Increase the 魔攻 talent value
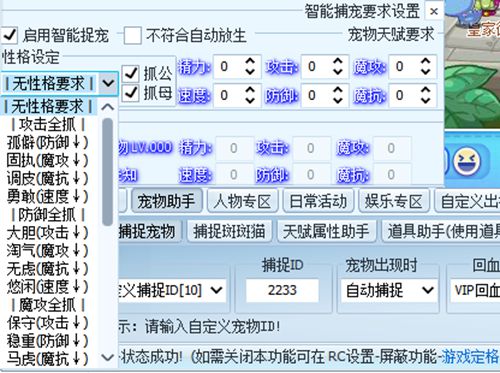 tap(425, 62)
